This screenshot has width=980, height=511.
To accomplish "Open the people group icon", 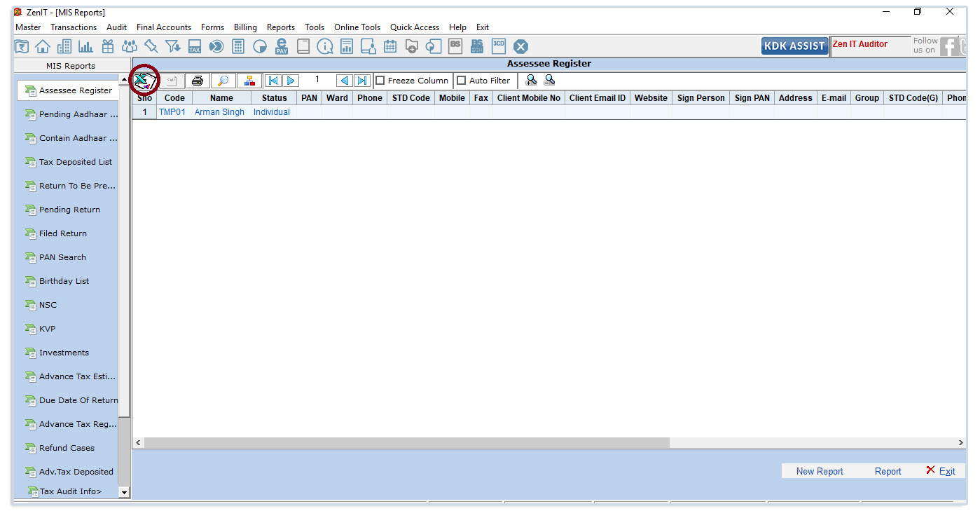I will [x=130, y=46].
